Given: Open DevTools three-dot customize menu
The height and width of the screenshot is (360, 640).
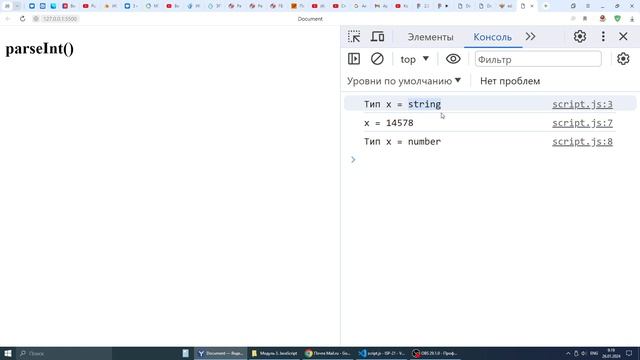Looking at the screenshot, I should [x=603, y=37].
